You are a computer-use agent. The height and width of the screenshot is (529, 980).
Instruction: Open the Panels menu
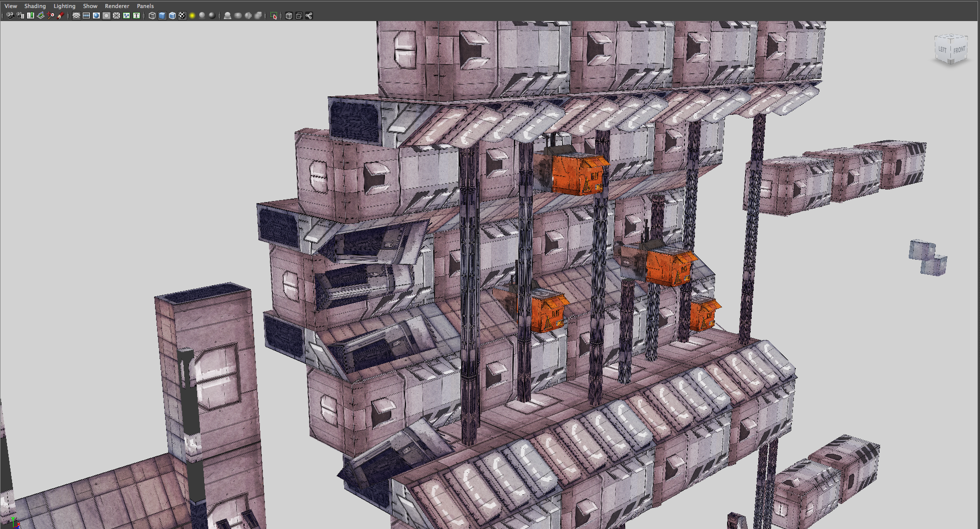click(145, 6)
